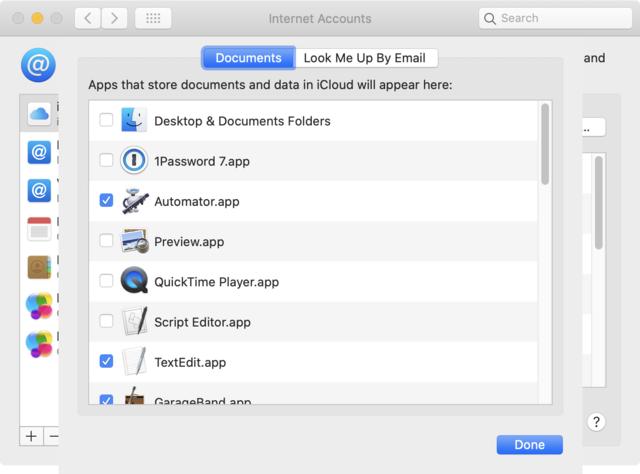Uncheck the Automator.app checkbox

[106, 200]
